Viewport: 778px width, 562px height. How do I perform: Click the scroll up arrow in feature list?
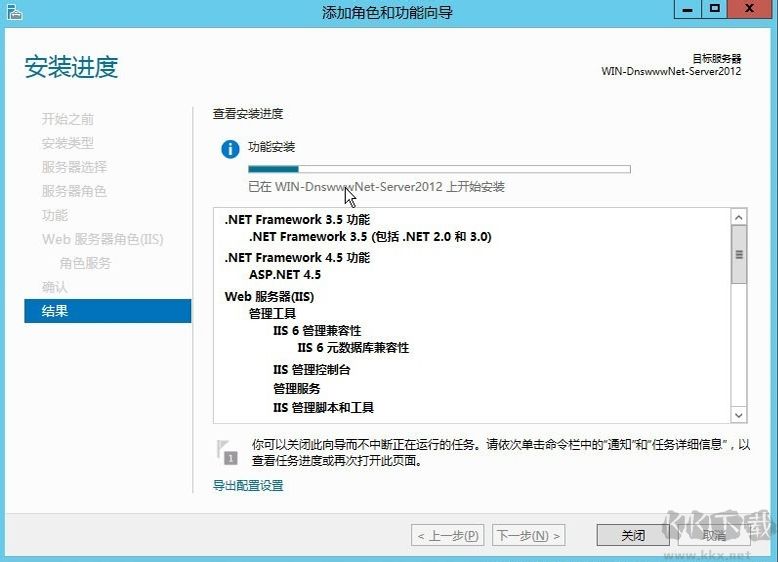click(x=739, y=217)
